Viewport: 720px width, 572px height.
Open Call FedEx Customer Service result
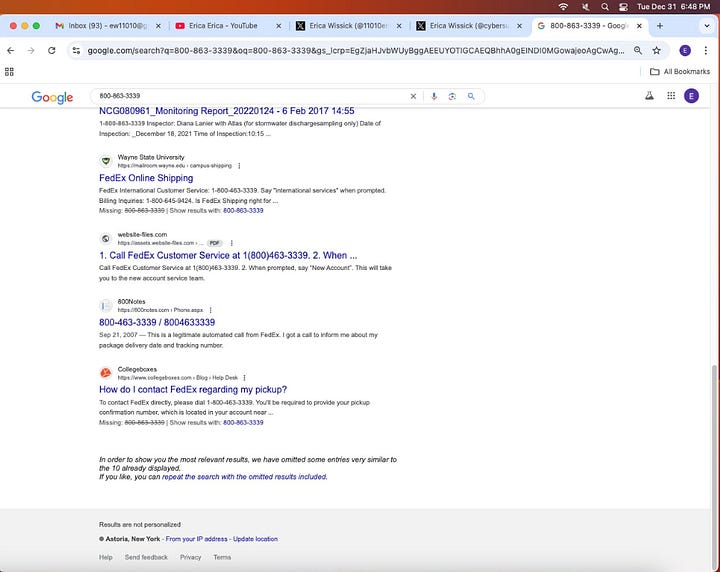click(x=228, y=256)
